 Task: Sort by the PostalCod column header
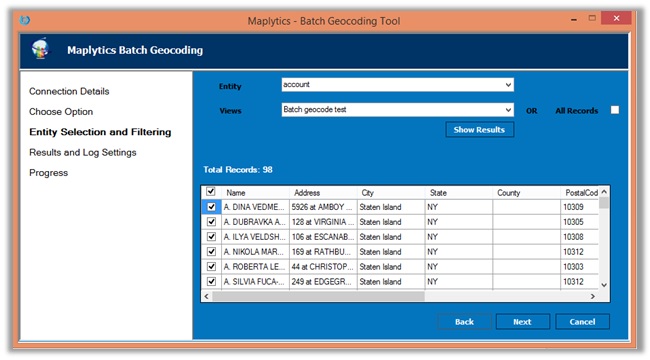(580, 192)
